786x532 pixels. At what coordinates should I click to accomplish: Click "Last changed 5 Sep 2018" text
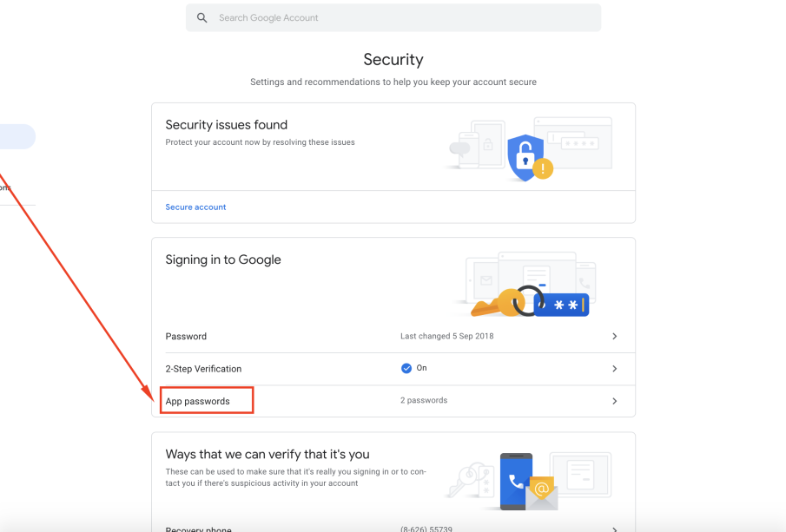pyautogui.click(x=446, y=336)
